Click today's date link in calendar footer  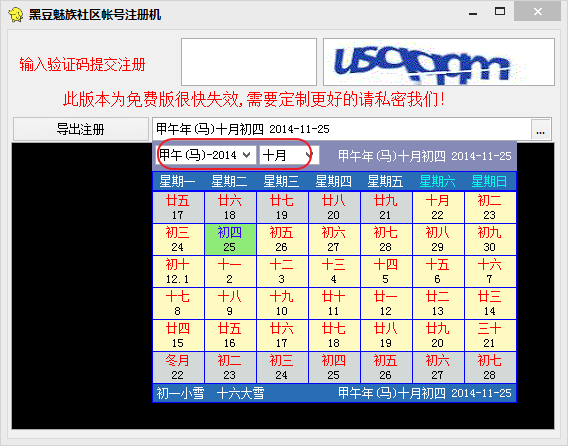[x=425, y=393]
